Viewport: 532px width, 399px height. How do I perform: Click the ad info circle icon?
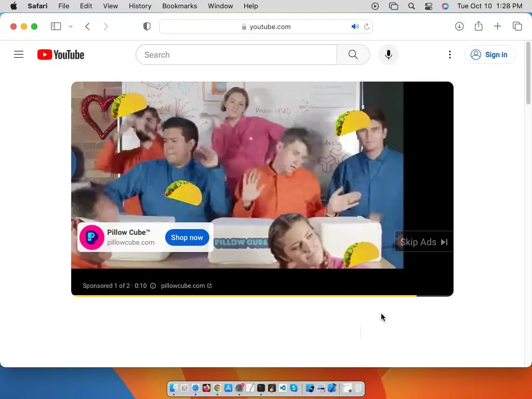(x=153, y=286)
